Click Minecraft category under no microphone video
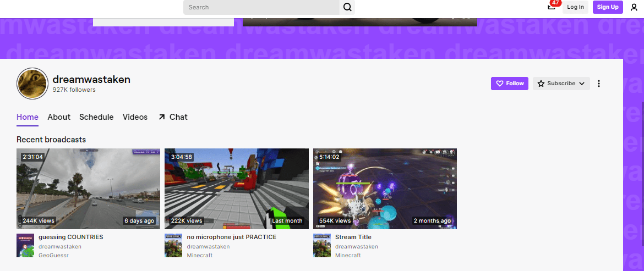 pyautogui.click(x=200, y=255)
